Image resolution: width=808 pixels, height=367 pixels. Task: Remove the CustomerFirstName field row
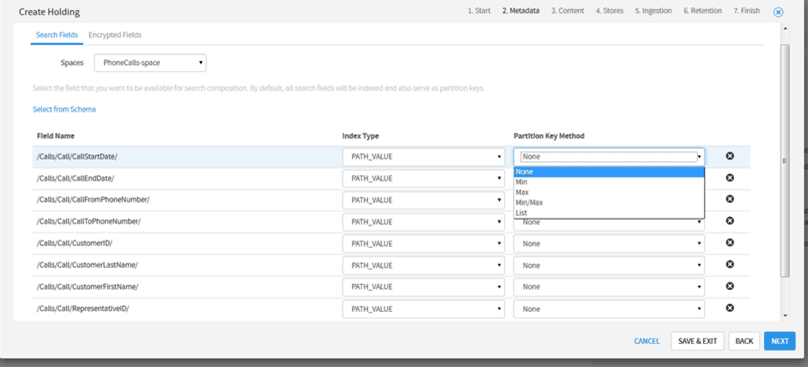tap(730, 286)
